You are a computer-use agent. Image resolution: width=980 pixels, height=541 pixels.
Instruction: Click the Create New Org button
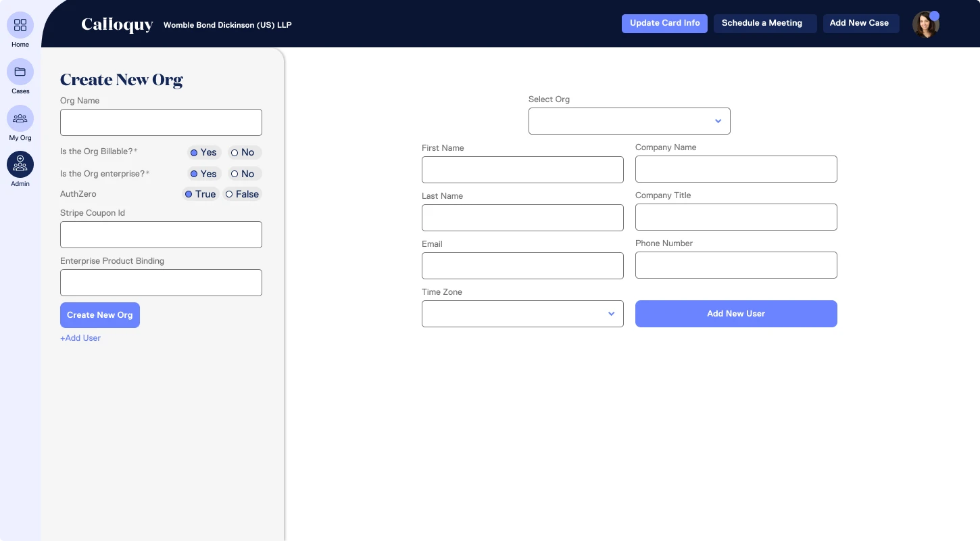tap(100, 315)
